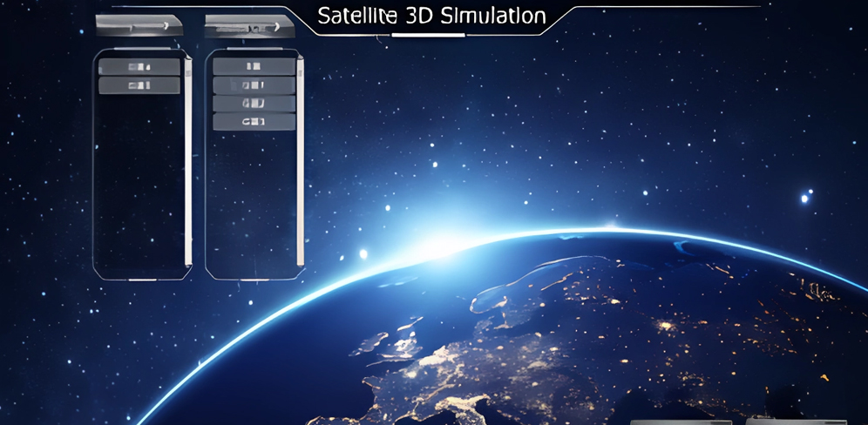Click the 'Satellite 3D Simulation' title text
The image size is (868, 425).
pyautogui.click(x=431, y=16)
